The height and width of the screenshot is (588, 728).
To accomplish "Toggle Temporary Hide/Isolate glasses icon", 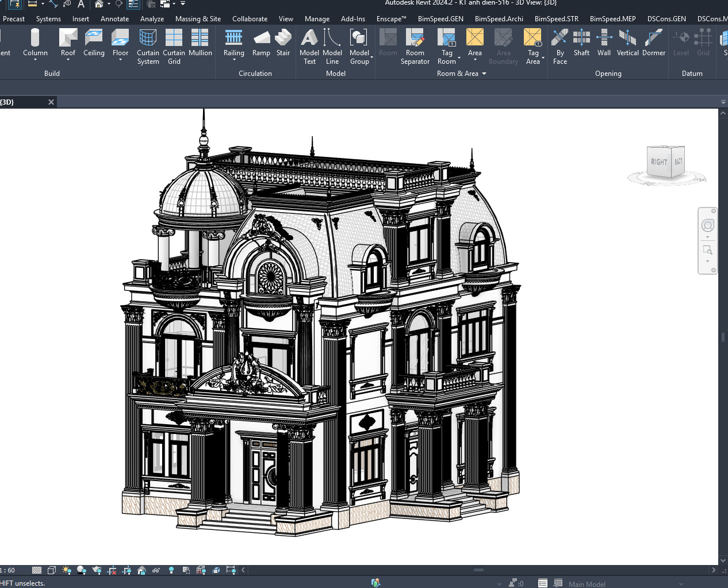I will click(x=156, y=570).
